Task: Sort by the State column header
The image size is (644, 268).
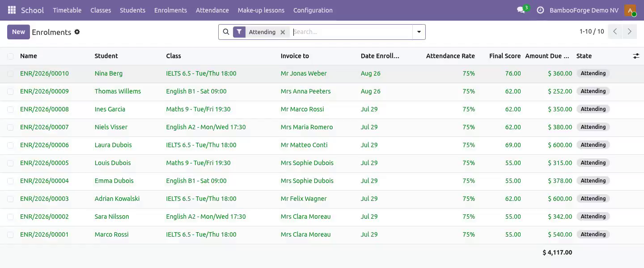Action: coord(584,56)
